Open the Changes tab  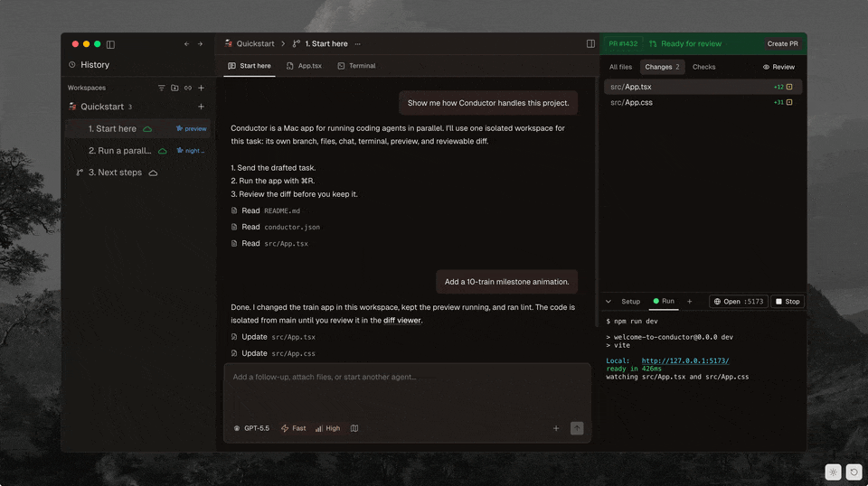662,67
